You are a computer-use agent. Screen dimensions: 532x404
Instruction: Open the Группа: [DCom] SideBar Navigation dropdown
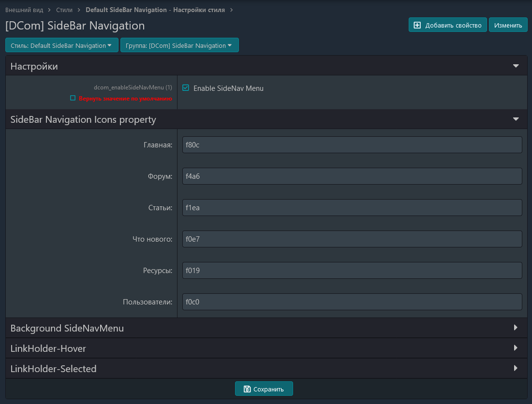tap(179, 45)
